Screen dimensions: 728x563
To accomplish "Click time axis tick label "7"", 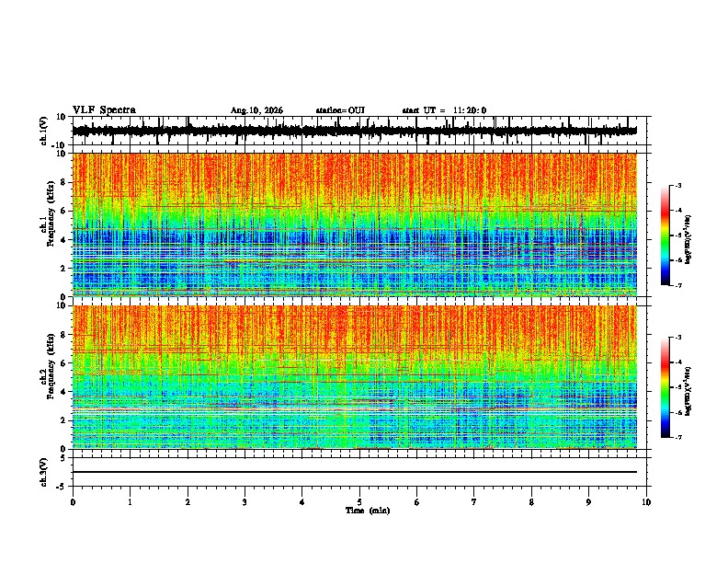I will click(x=474, y=502).
